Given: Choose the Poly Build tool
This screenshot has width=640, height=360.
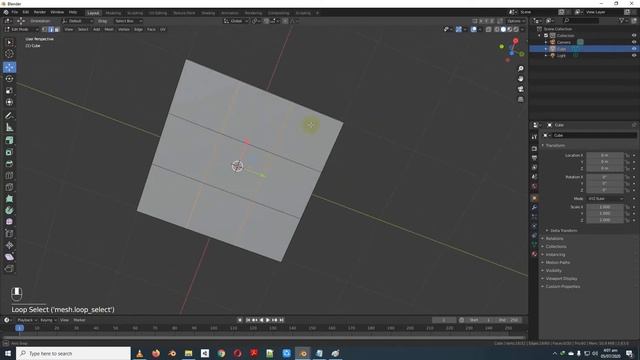Looking at the screenshot, I should (9, 199).
